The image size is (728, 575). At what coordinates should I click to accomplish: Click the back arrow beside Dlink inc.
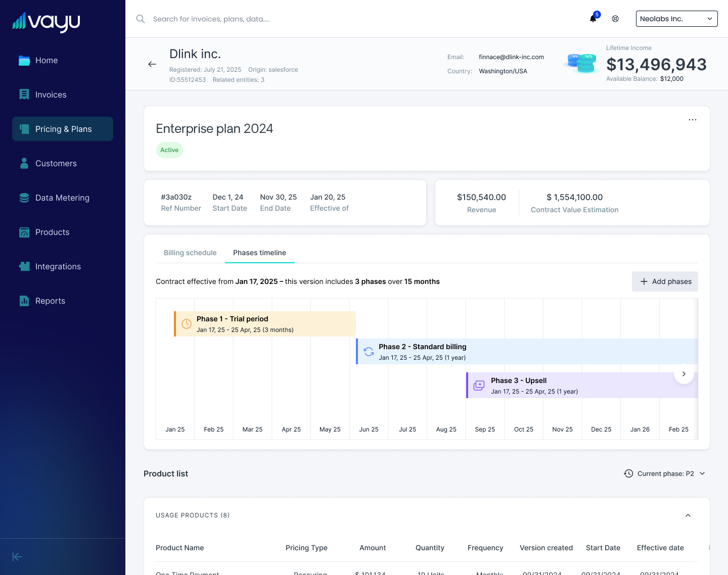tap(152, 64)
